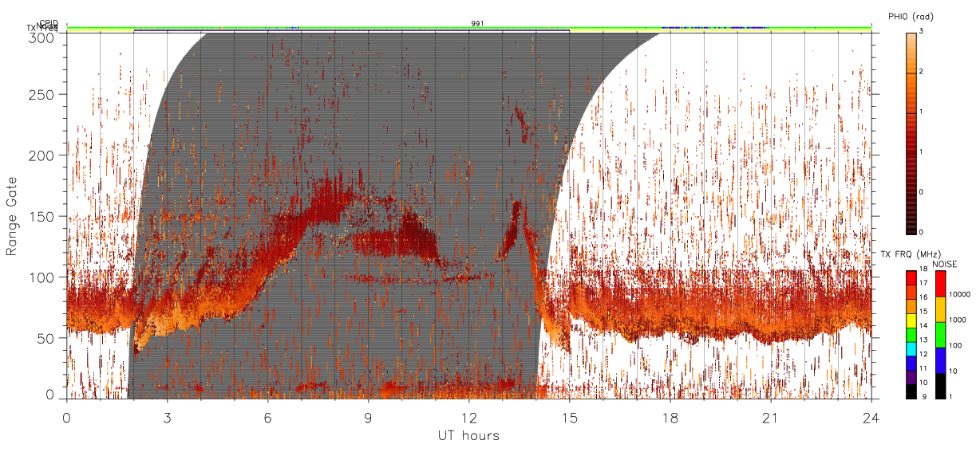Image resolution: width=980 pixels, height=452 pixels.
Task: Click the CPID label at top left
Action: coord(48,23)
